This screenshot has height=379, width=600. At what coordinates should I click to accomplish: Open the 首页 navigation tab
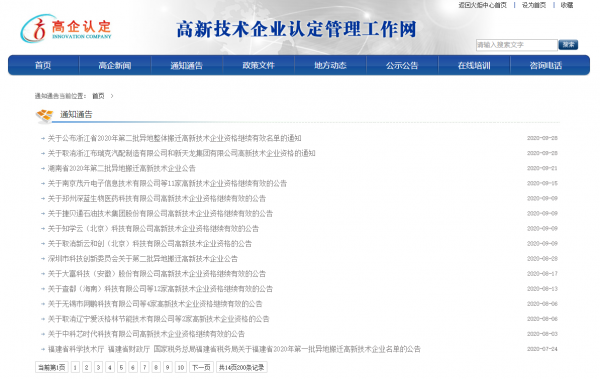coord(43,65)
